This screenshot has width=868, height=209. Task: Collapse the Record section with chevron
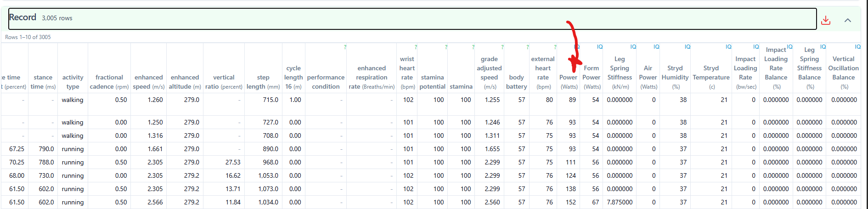click(847, 20)
